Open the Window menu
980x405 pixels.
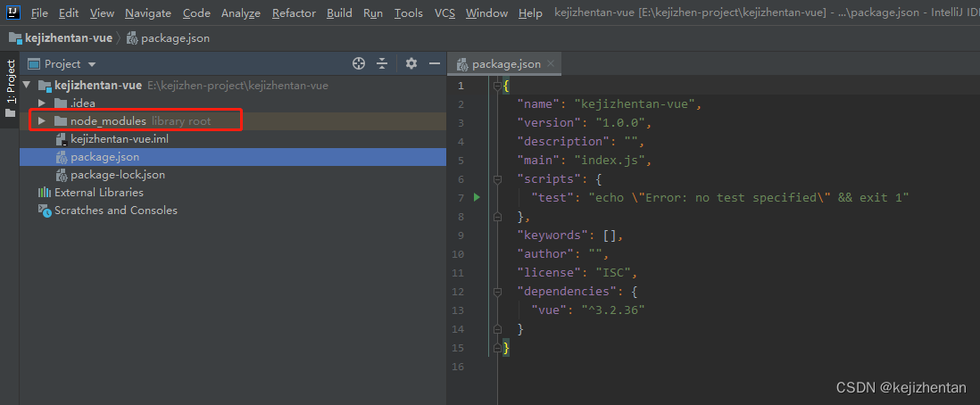click(x=486, y=12)
